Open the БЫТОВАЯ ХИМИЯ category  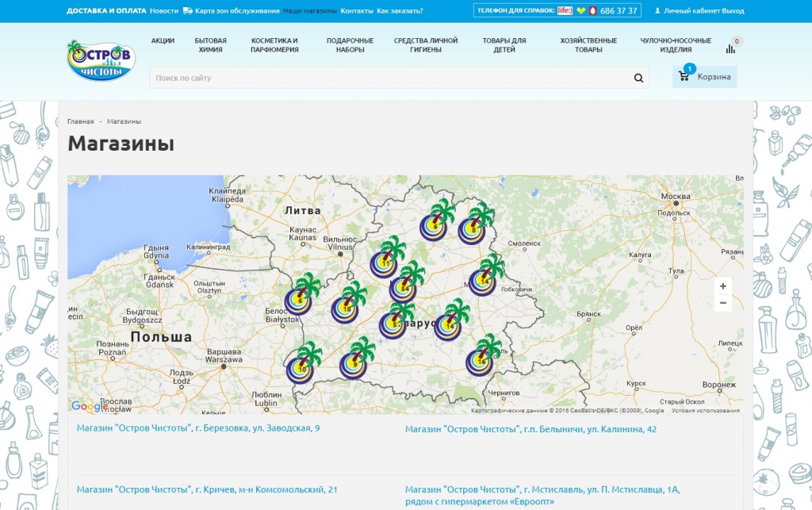210,45
